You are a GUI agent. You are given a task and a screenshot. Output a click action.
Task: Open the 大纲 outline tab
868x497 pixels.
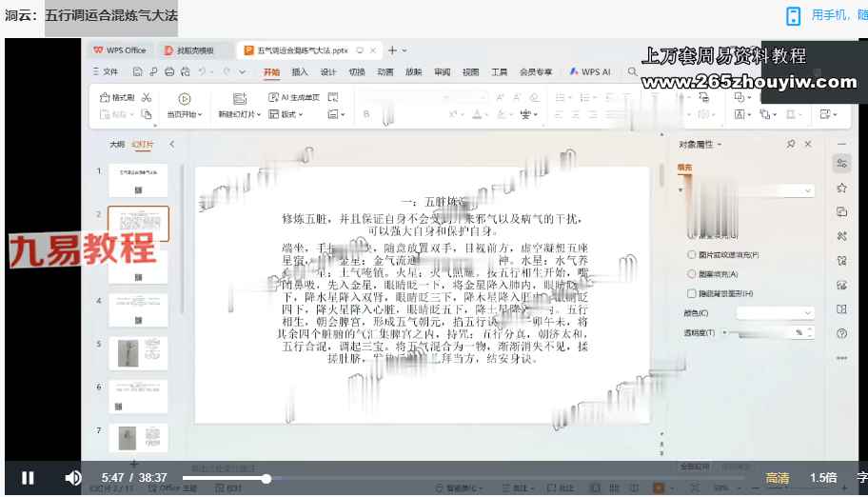click(116, 144)
